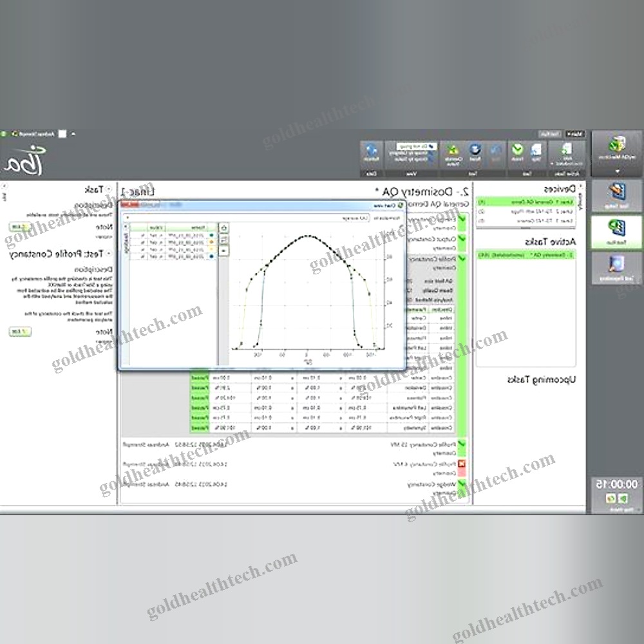Screen dimensions: 644x644
Task: Collapse the Devices panel expander
Action: click(x=580, y=187)
